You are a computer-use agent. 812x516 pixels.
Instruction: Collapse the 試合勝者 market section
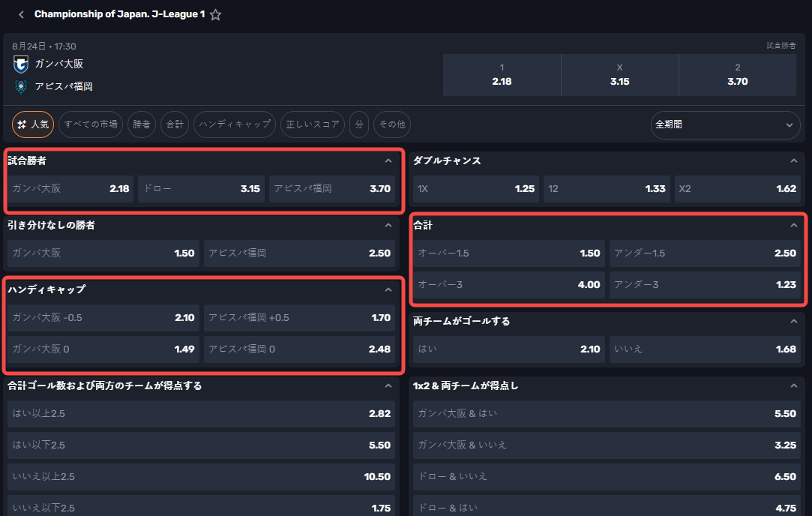click(x=388, y=161)
